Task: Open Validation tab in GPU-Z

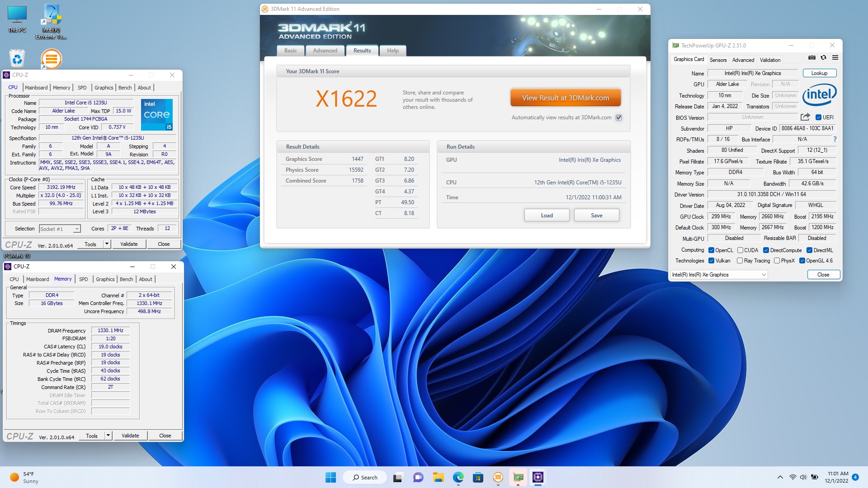Action: 770,60
